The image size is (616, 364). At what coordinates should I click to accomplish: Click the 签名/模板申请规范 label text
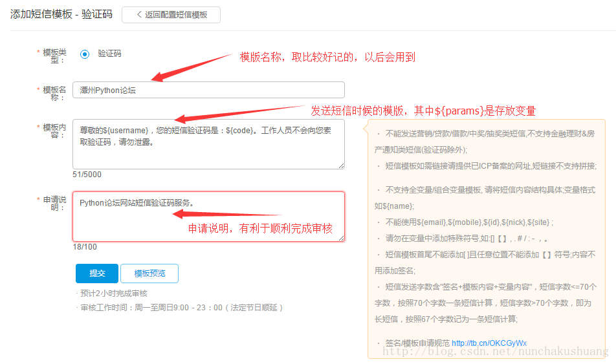pyautogui.click(x=417, y=343)
